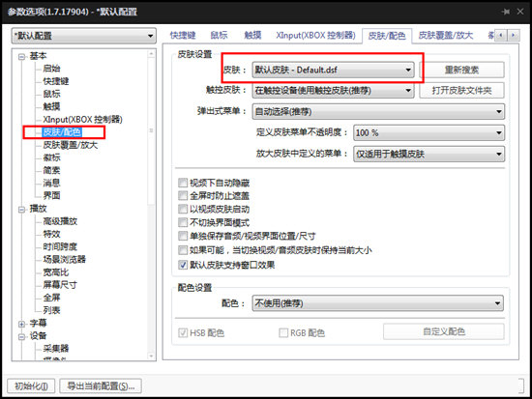
Task: Toggle the HSB 配色 checkbox
Action: (x=183, y=333)
